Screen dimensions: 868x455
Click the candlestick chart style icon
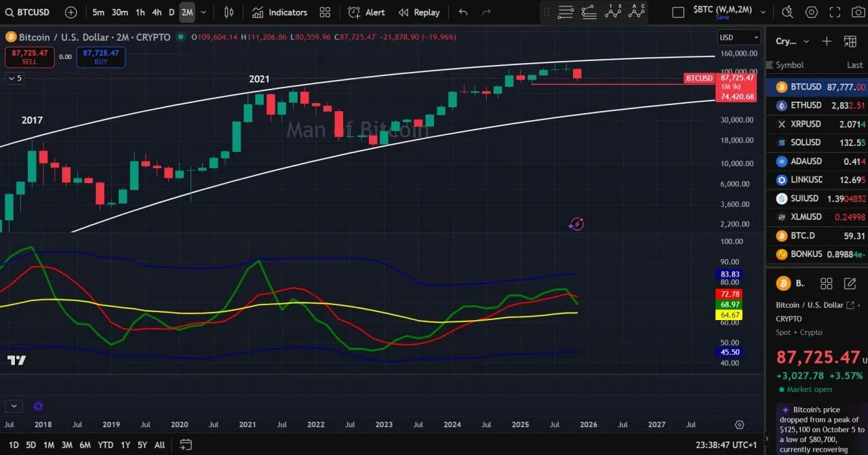click(x=229, y=12)
